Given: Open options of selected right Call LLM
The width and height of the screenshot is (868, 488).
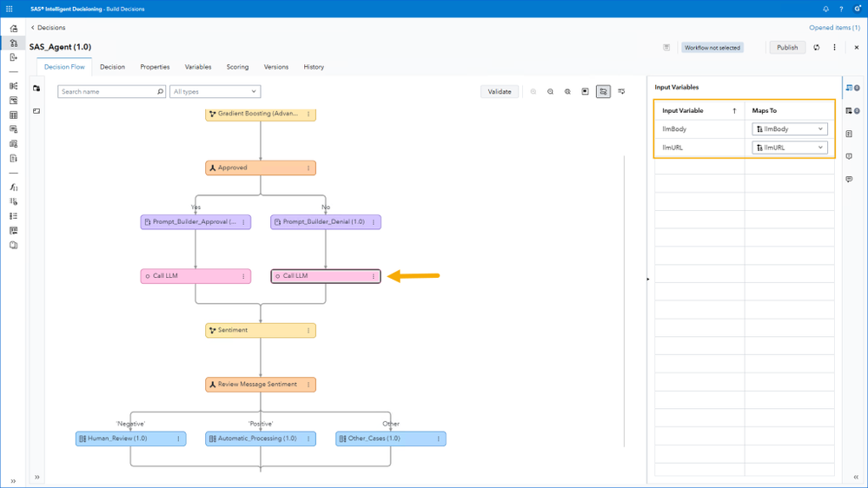Looking at the screenshot, I should (374, 276).
